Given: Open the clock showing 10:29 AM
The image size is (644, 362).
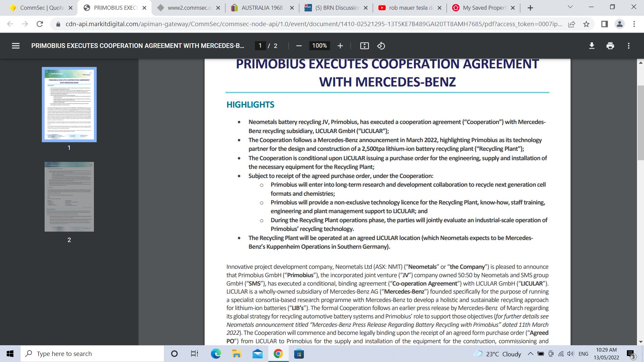Looking at the screenshot, I should pos(606,354).
